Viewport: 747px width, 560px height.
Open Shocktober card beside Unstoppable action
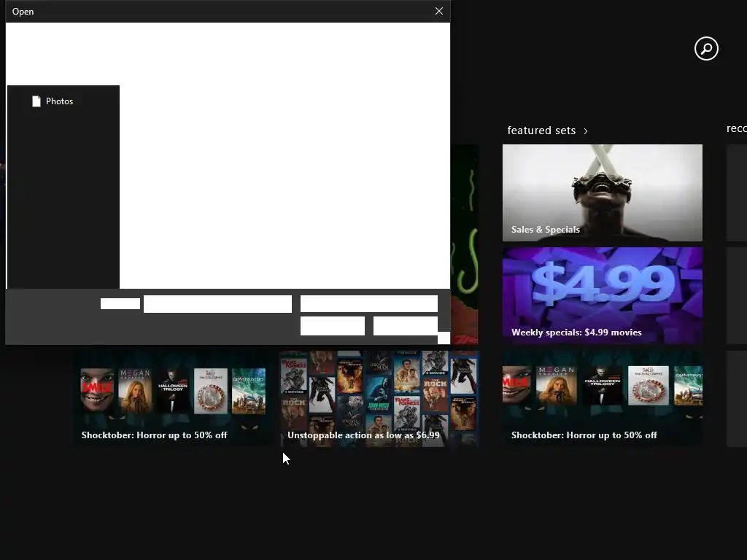(x=173, y=399)
